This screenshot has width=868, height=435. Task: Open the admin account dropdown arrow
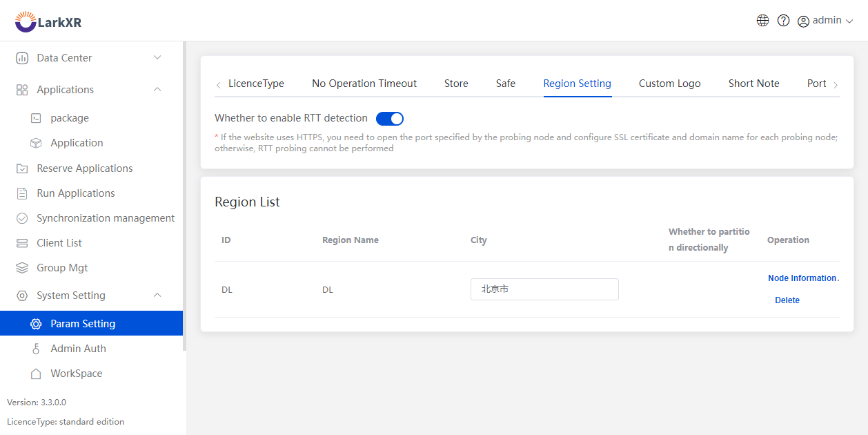coord(849,21)
